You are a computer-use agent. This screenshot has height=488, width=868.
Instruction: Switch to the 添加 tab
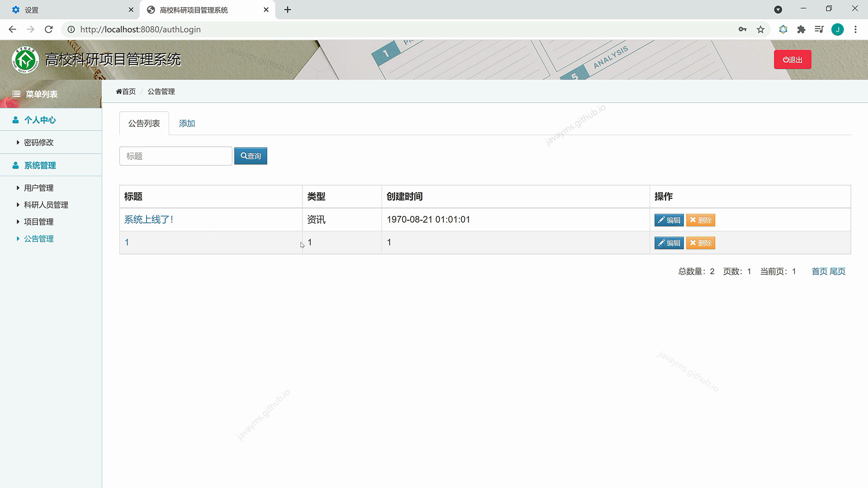click(186, 123)
